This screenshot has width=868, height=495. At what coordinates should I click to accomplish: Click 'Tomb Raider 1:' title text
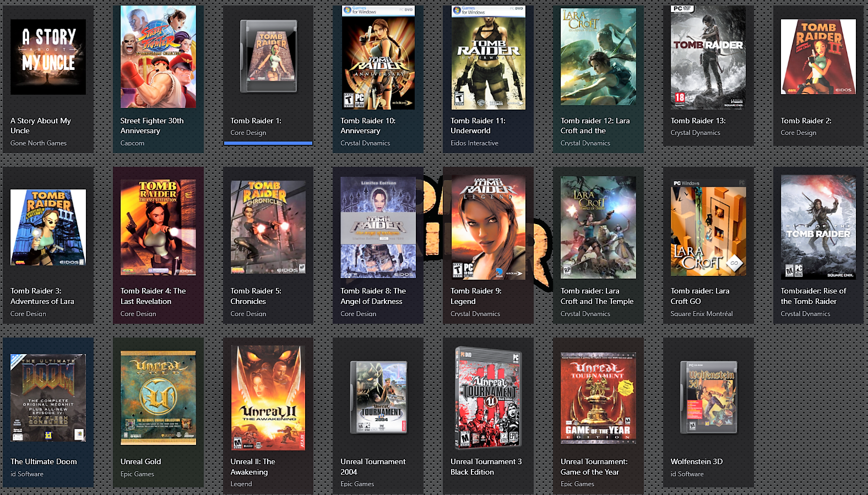[256, 121]
